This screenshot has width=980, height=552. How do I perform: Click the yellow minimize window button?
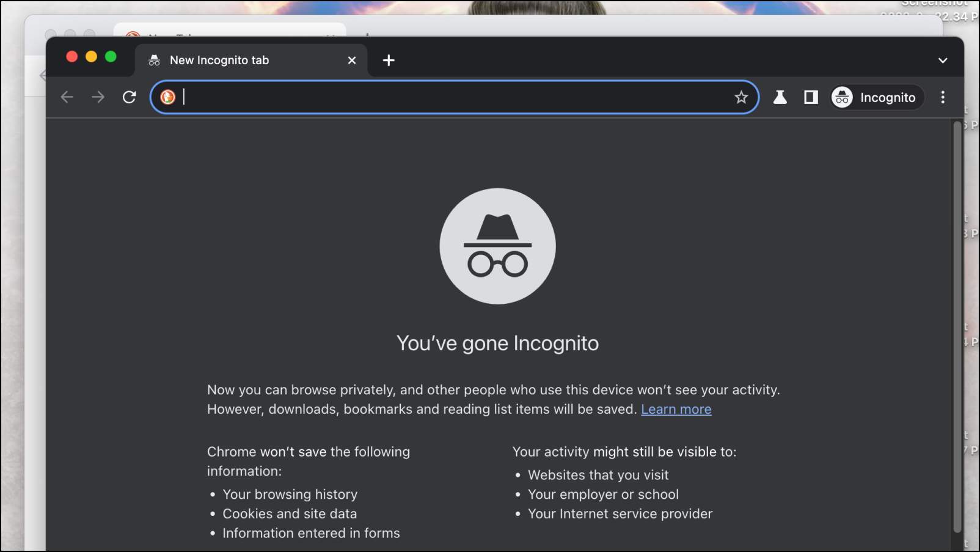(91, 56)
